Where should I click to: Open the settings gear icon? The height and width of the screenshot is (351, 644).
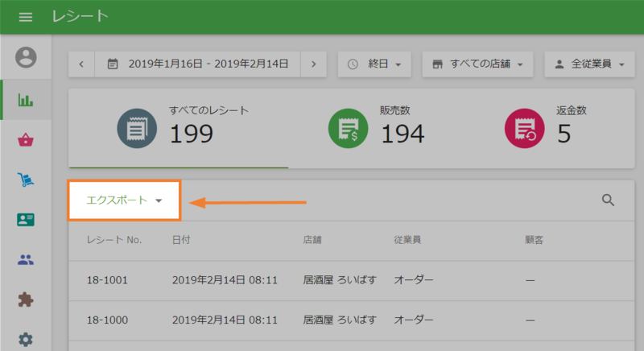point(26,340)
